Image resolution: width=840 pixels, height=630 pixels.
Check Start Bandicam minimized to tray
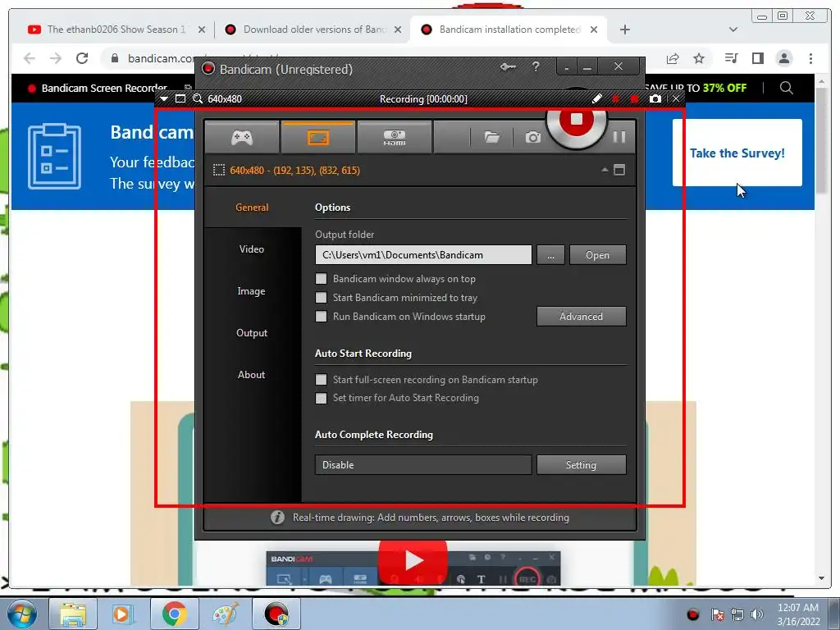point(321,297)
